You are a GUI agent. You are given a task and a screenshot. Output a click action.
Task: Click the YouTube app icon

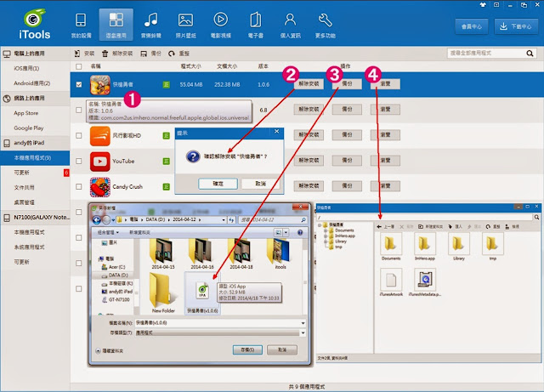100,162
